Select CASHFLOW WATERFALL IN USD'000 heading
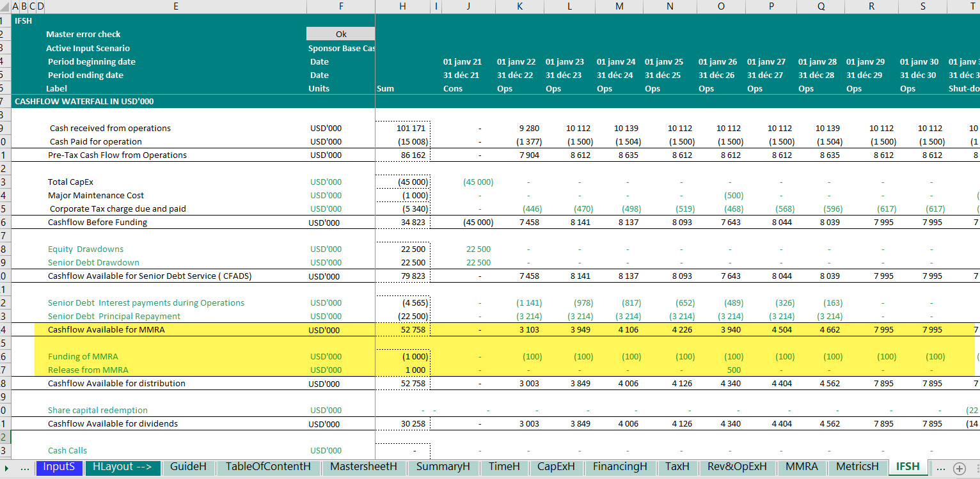Image resolution: width=980 pixels, height=479 pixels. point(84,101)
